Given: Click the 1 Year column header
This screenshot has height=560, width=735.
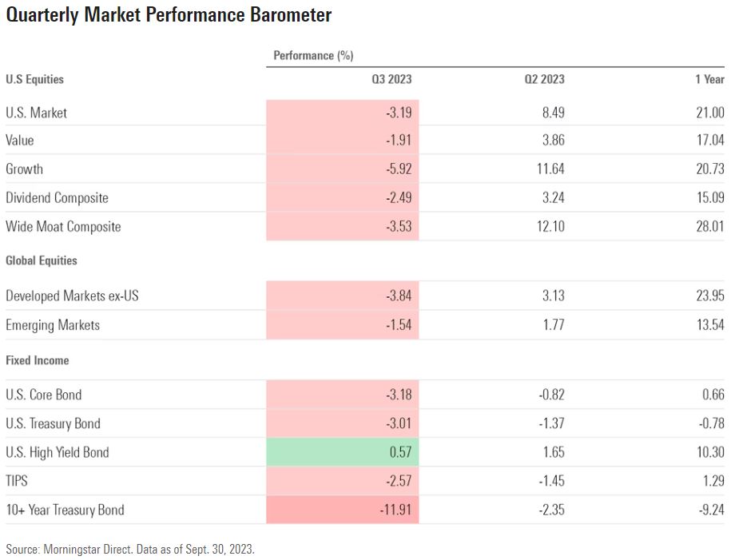Looking at the screenshot, I should coord(709,79).
